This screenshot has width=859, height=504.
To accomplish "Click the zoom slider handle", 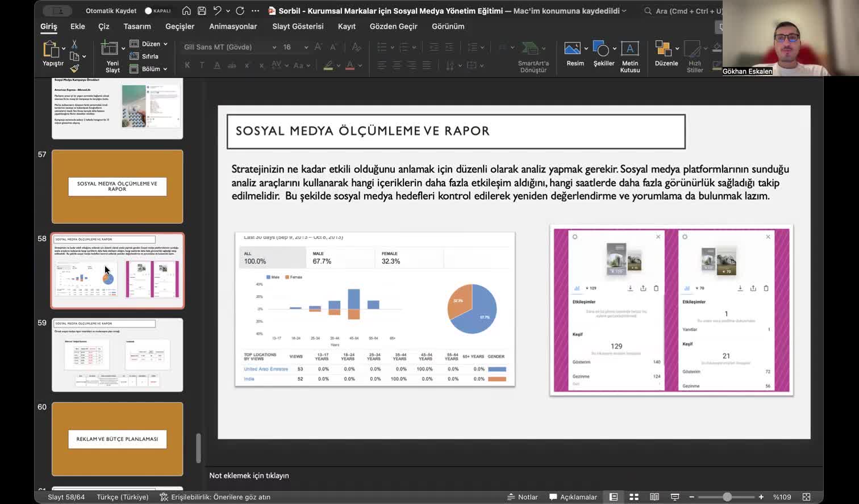I will 727,497.
